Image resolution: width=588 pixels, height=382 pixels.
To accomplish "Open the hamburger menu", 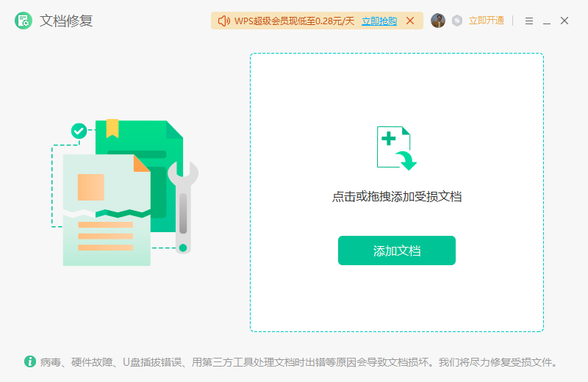I will click(529, 21).
